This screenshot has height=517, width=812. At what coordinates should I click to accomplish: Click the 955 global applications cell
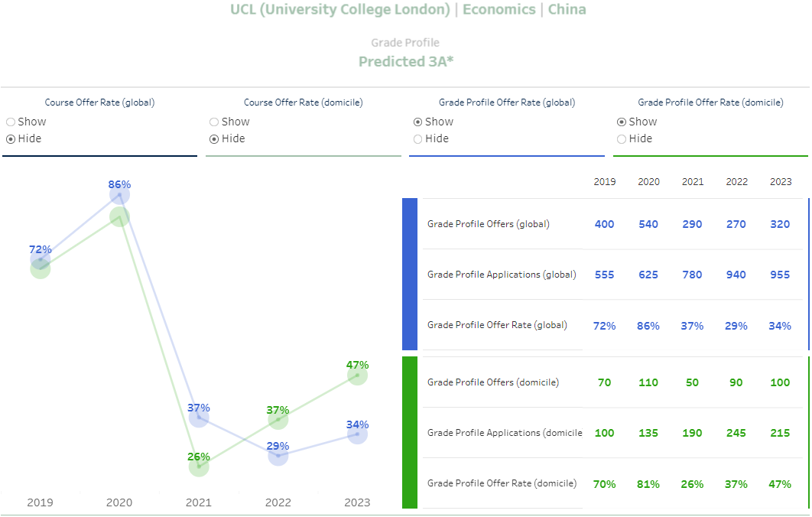[780, 275]
